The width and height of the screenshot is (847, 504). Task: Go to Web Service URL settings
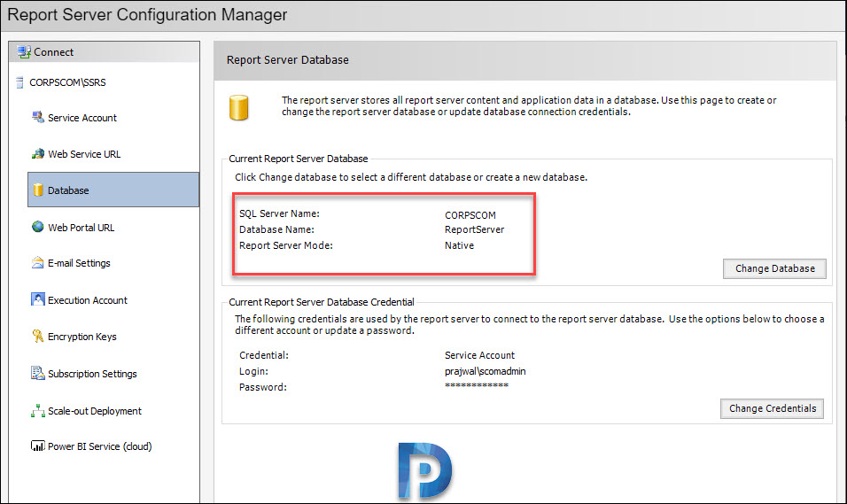click(x=84, y=154)
